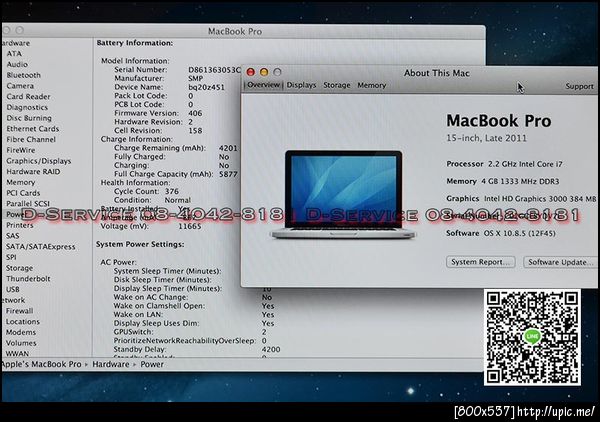Click the 15-inch, Late 2011 model text
This screenshot has width=600, height=422.
point(486,138)
